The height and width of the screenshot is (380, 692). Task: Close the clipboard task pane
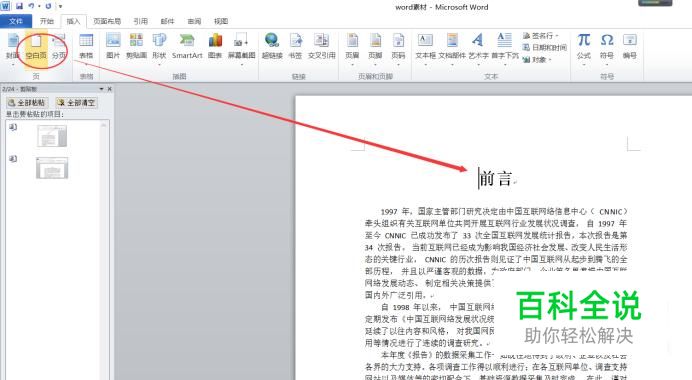(x=109, y=89)
